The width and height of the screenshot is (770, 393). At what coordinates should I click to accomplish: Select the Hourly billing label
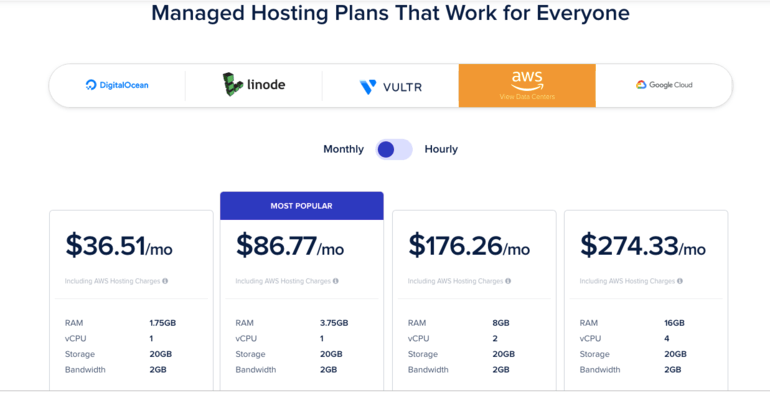(x=441, y=149)
